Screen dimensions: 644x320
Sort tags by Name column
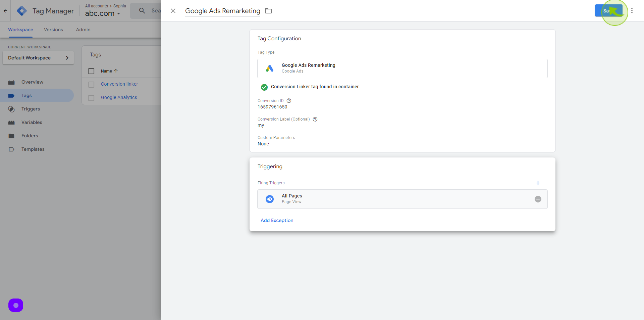[x=109, y=71]
